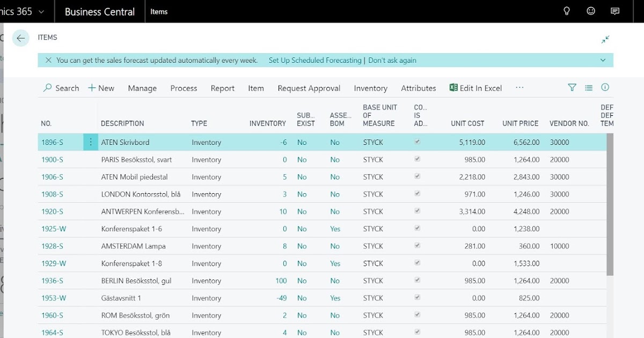The width and height of the screenshot is (644, 338).
Task: Open item 1936-S details
Action: pyautogui.click(x=52, y=281)
